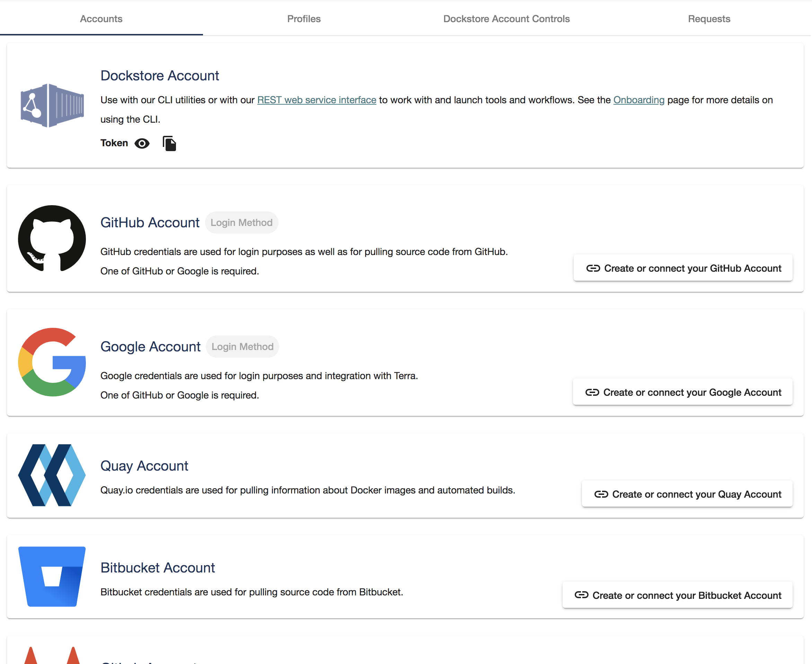Click the GitHub Octocat logo

pos(52,238)
